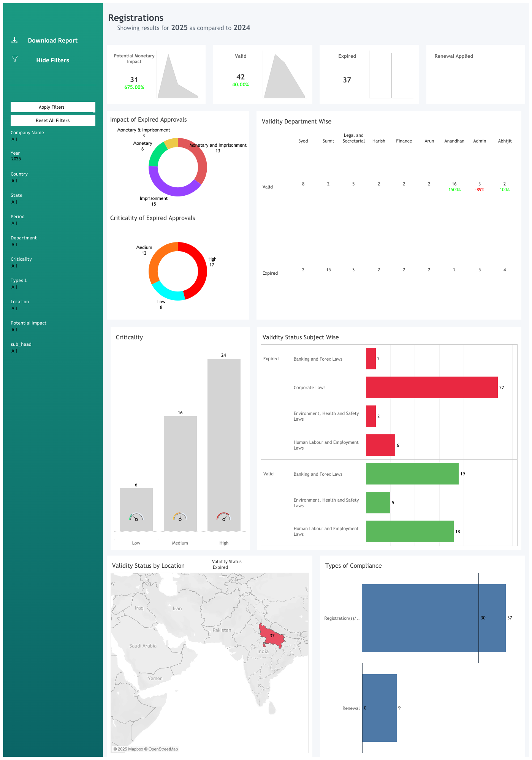Toggle Hide Filters in the sidebar
Screen dimensions: 532x760
click(52, 60)
